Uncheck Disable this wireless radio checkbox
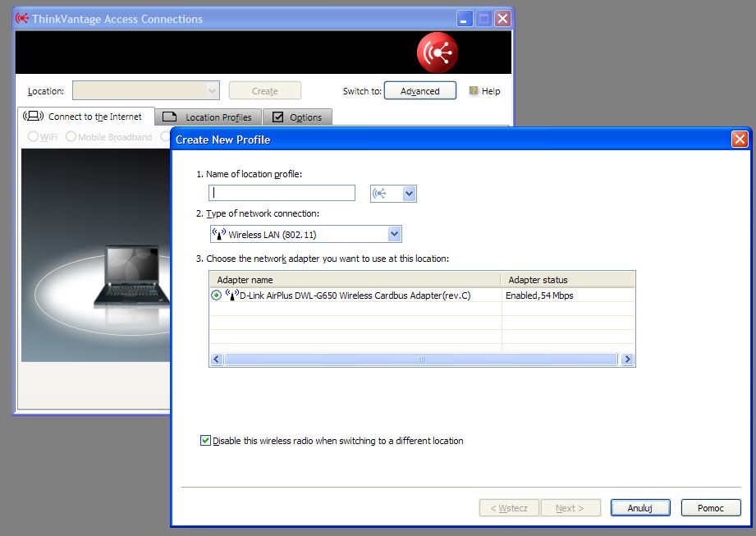The image size is (756, 536). coord(205,440)
